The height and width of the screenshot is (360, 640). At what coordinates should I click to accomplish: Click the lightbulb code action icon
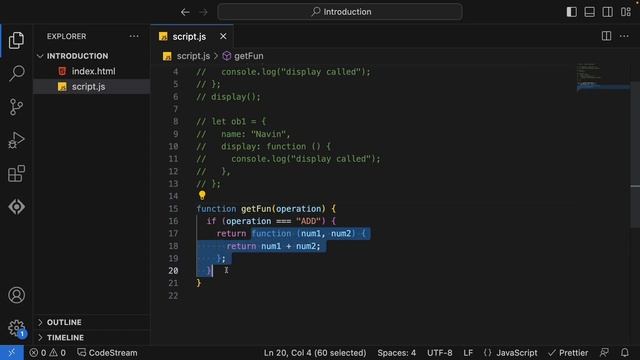(202, 196)
